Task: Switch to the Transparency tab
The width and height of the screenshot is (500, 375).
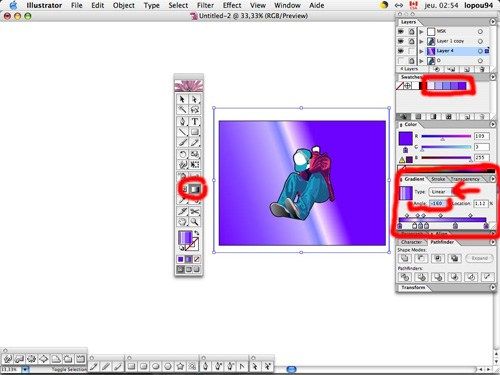Action: [465, 179]
